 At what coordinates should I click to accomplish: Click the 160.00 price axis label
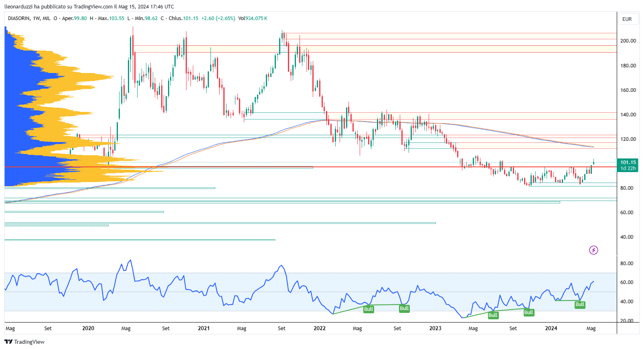click(628, 90)
